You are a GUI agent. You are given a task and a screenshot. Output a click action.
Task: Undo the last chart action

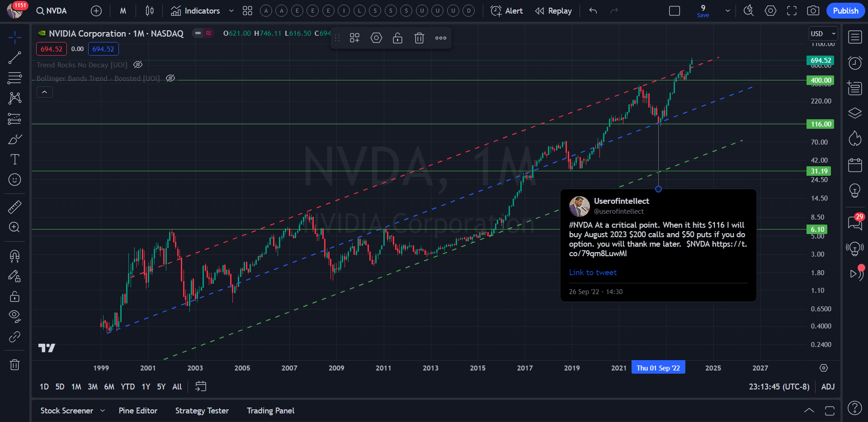click(593, 11)
